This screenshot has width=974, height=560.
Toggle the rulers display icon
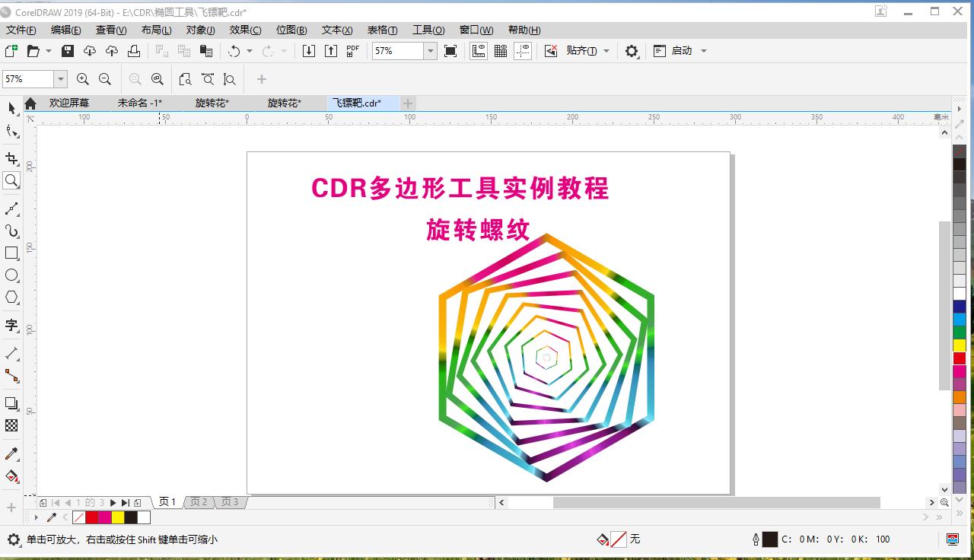coord(478,50)
